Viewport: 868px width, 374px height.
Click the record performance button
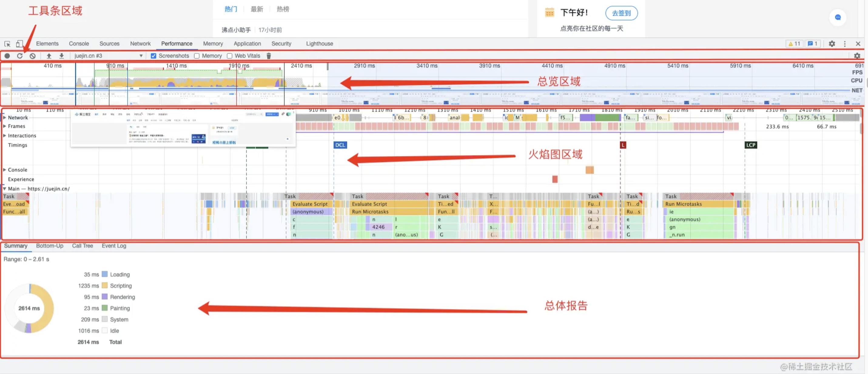pyautogui.click(x=7, y=56)
